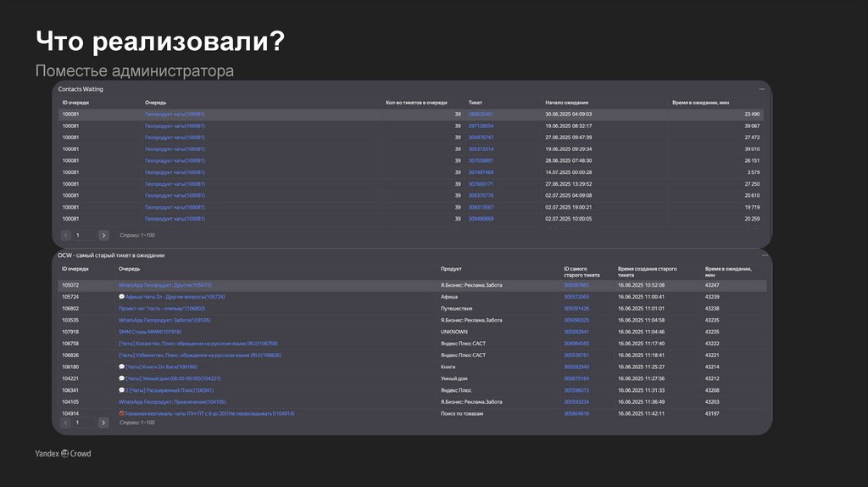Go to next page in Contacts Waiting table
The height and width of the screenshot is (487, 868).
pos(103,236)
